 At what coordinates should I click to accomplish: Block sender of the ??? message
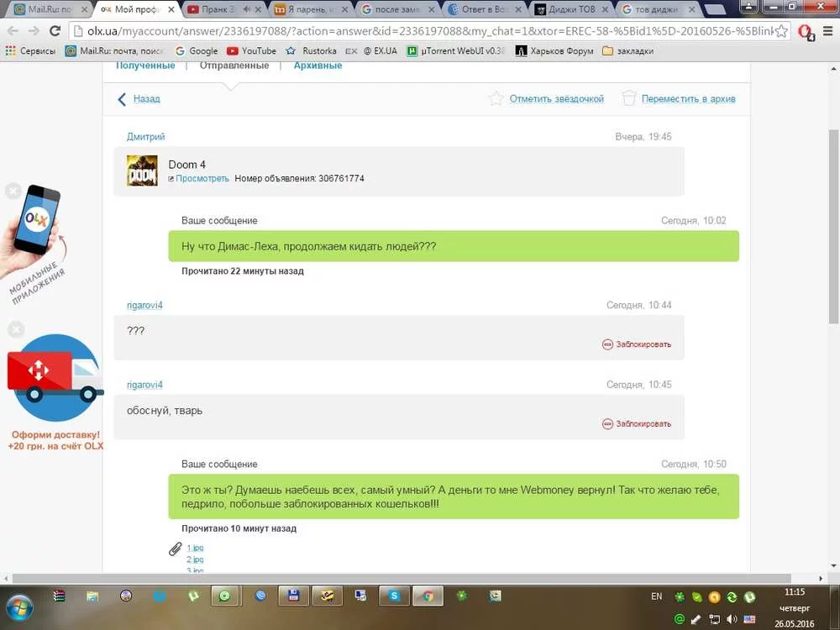coord(637,344)
